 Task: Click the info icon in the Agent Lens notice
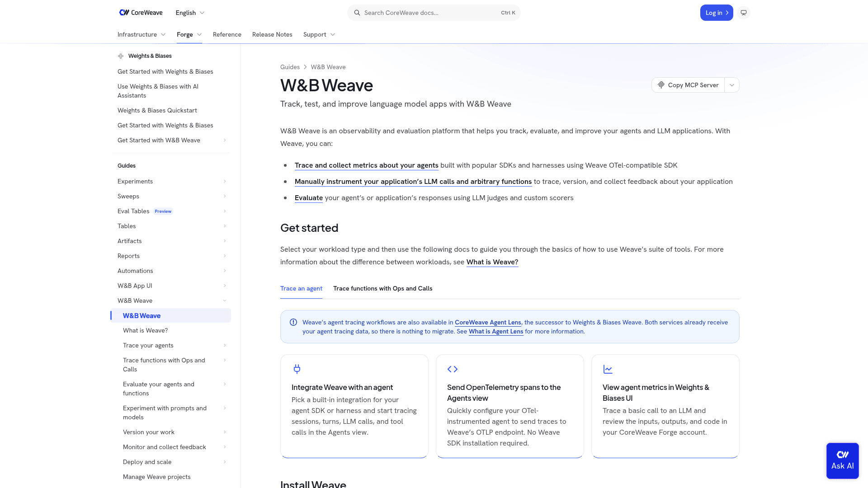point(293,322)
